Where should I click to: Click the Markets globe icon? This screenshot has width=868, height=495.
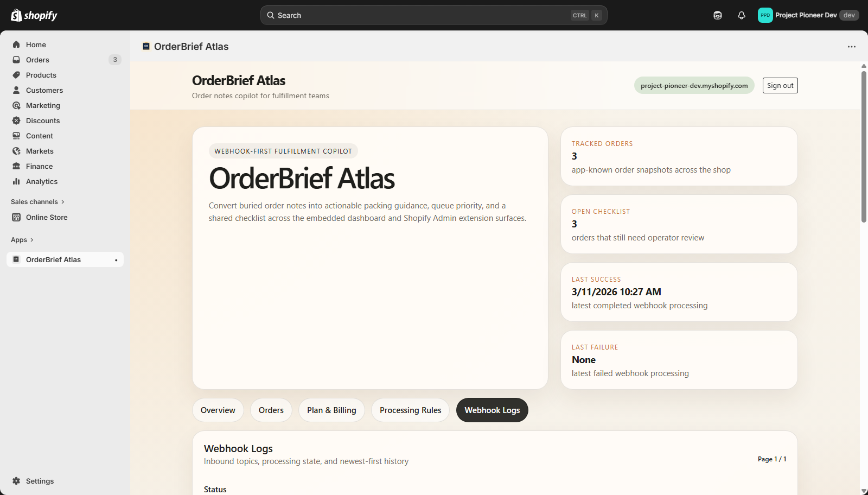pos(16,151)
